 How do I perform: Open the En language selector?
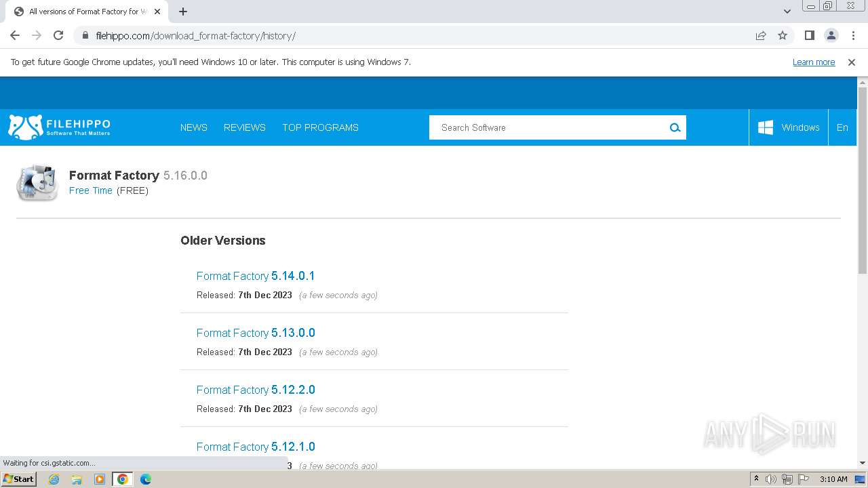[x=842, y=127]
